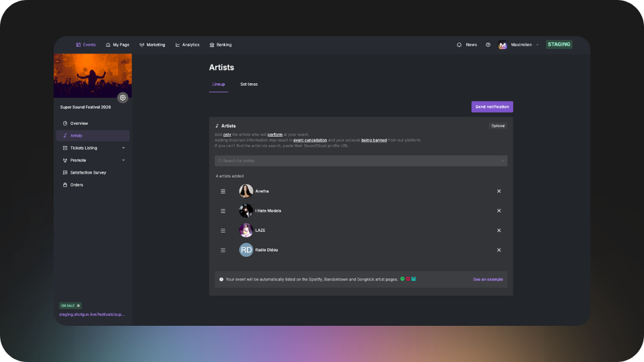Screen dimensions: 644x362
Task: Click the ON SALE status badge
Action: (x=70, y=306)
